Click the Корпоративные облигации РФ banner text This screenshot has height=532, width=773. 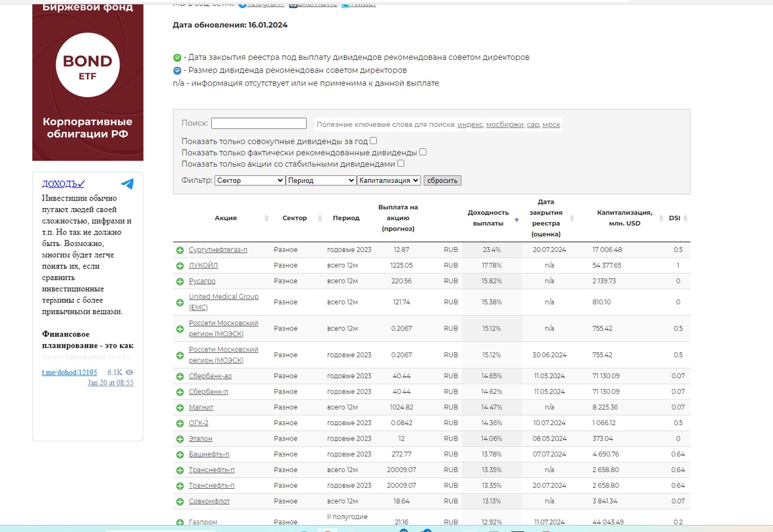[88, 128]
